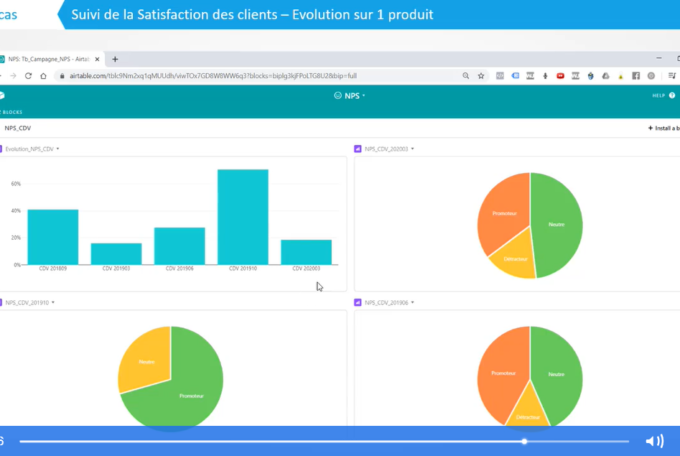Click Install a block button
The image size is (680, 456).
coord(664,128)
